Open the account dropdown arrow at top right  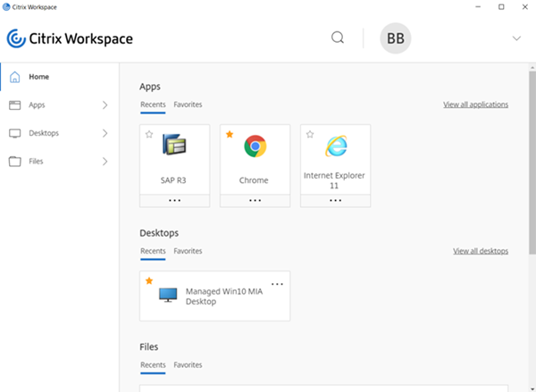click(516, 38)
